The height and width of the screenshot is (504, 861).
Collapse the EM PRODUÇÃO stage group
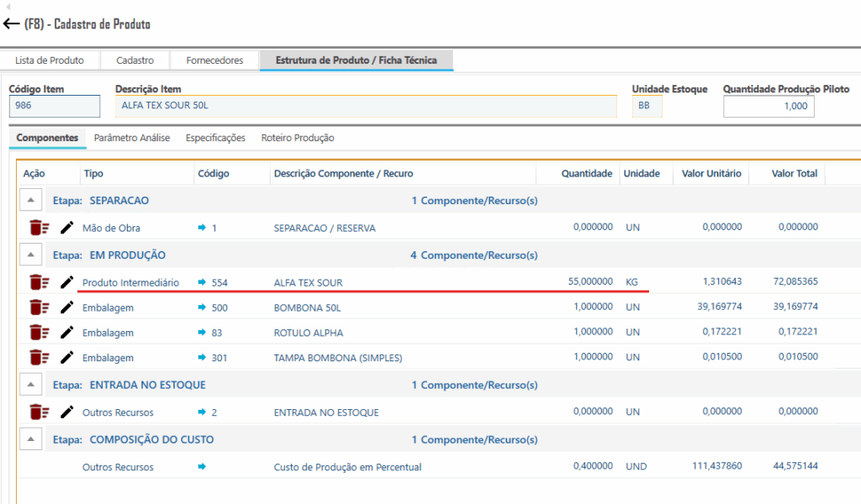(31, 255)
